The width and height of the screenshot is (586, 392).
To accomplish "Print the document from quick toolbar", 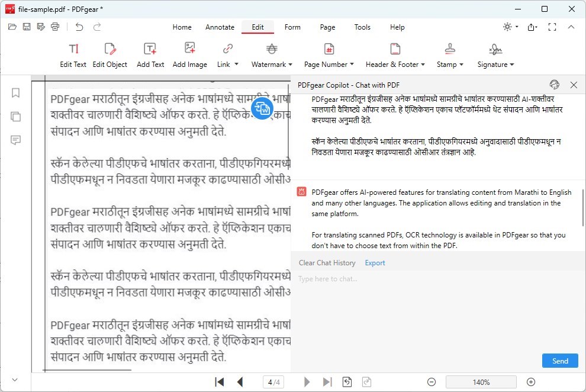I will coord(56,27).
